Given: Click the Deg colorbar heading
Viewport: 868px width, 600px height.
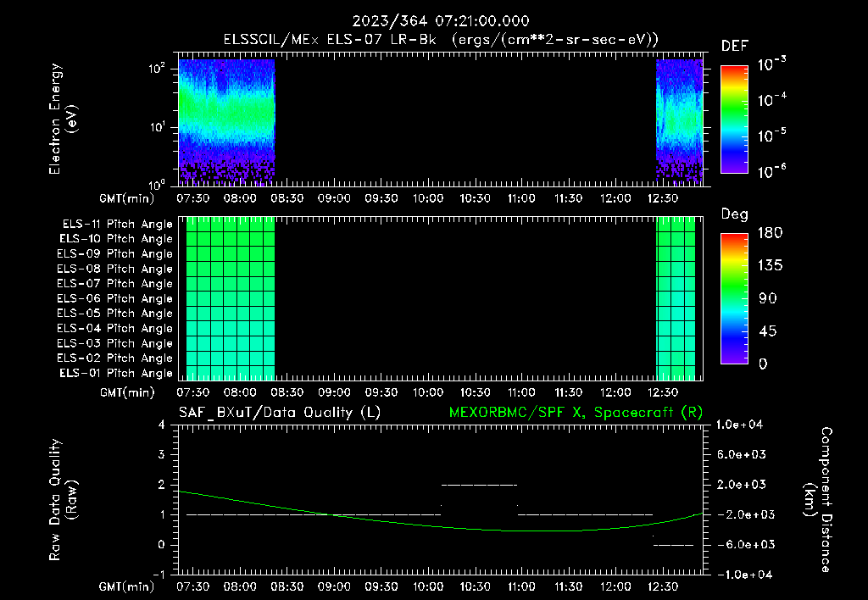Looking at the screenshot, I should 735,214.
